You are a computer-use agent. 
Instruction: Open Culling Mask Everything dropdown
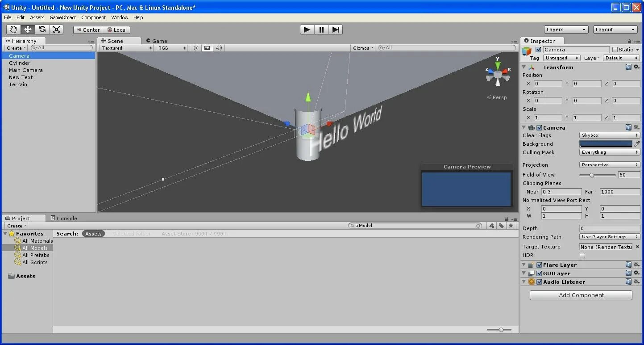coord(610,152)
